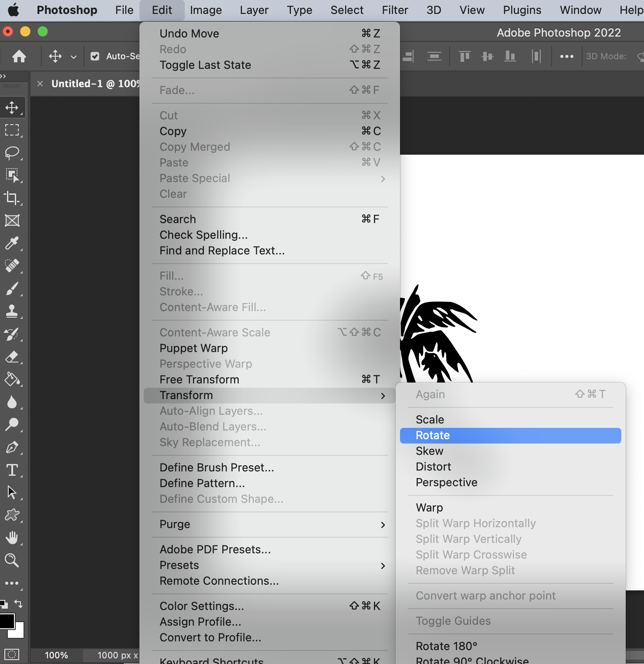
Task: Toggle Quick Mask mode icon
Action: pos(12,654)
